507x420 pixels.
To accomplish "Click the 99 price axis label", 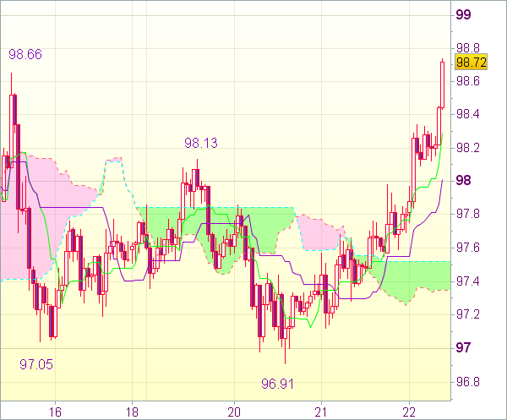I will coord(463,14).
